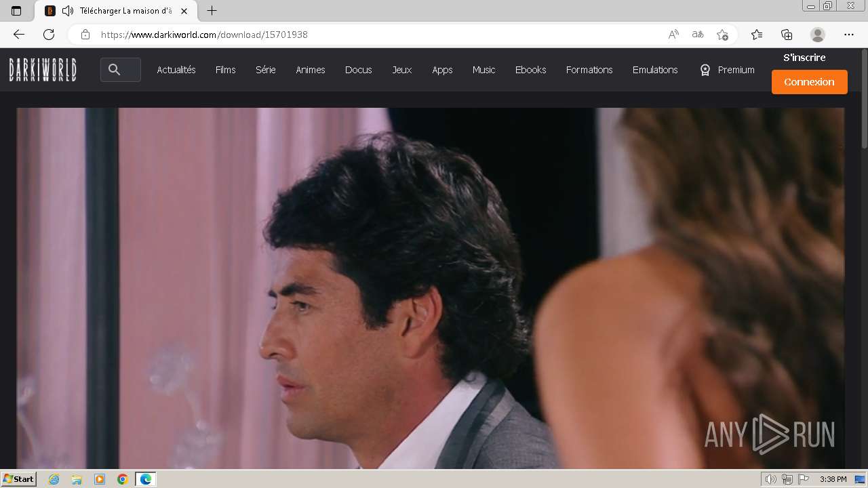This screenshot has width=868, height=488.
Task: Open the Animes section
Action: click(311, 70)
